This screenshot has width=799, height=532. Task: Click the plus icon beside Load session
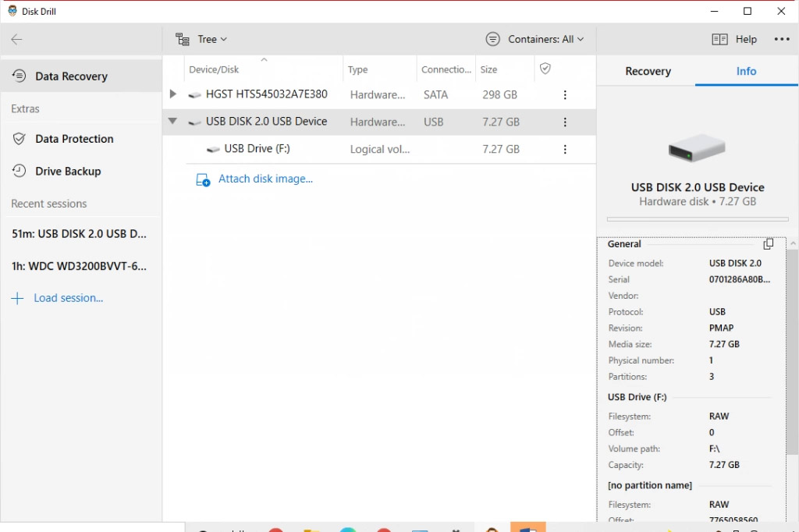coord(17,298)
